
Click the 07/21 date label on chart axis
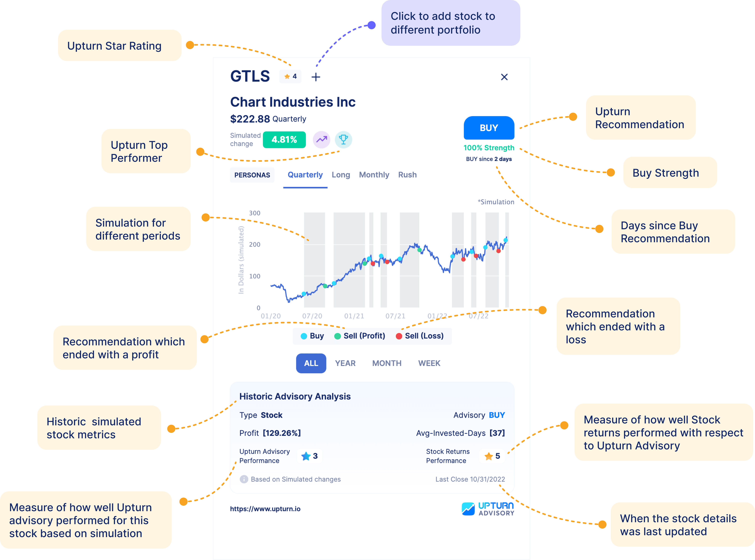(x=395, y=316)
